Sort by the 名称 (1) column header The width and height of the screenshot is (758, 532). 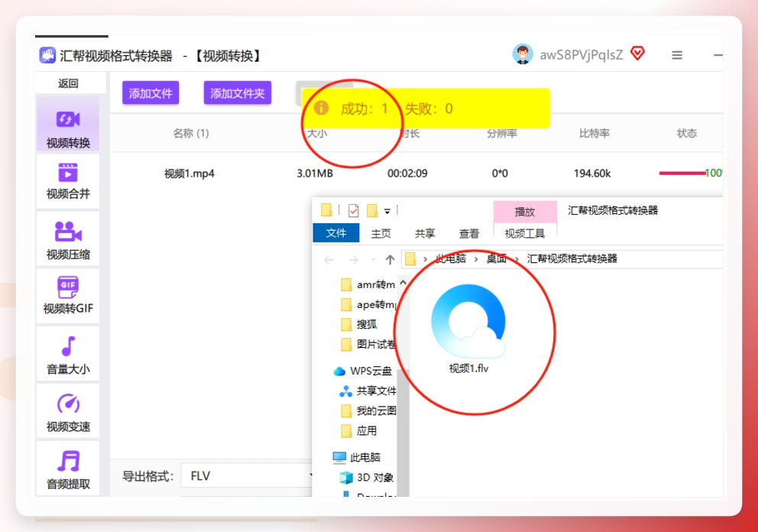[x=191, y=133]
